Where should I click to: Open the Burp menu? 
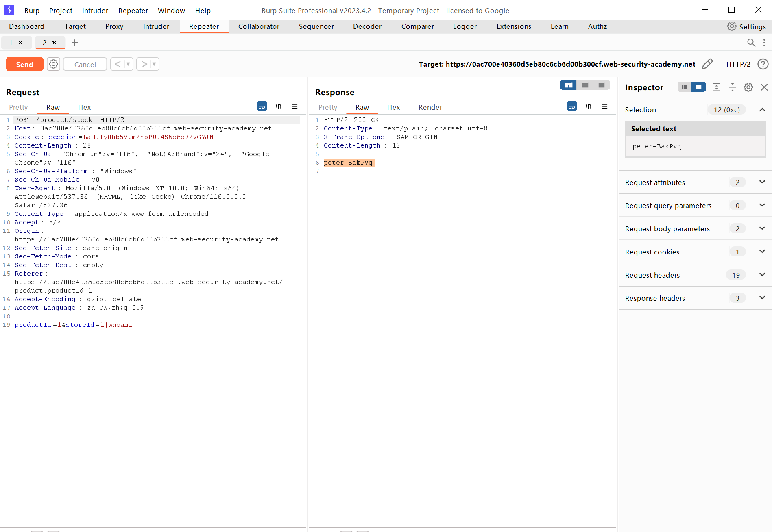point(32,11)
